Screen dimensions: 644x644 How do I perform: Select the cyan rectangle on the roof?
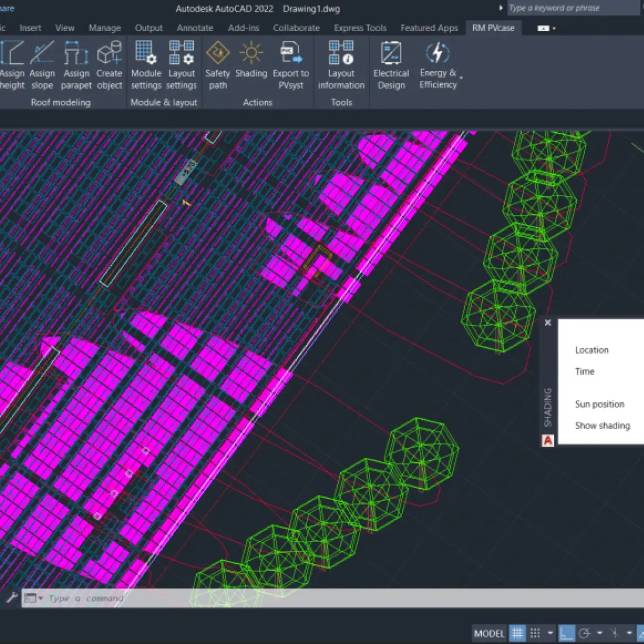[x=133, y=243]
